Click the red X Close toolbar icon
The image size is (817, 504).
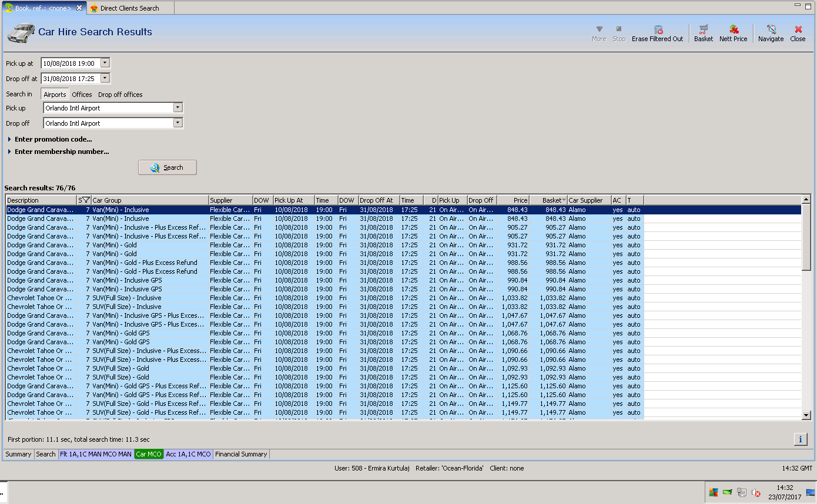point(798,29)
